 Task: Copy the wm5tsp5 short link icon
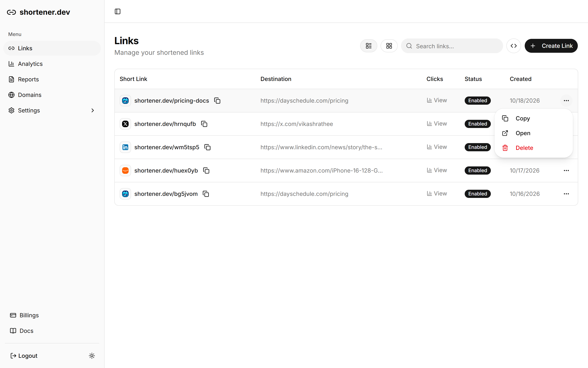(x=207, y=147)
